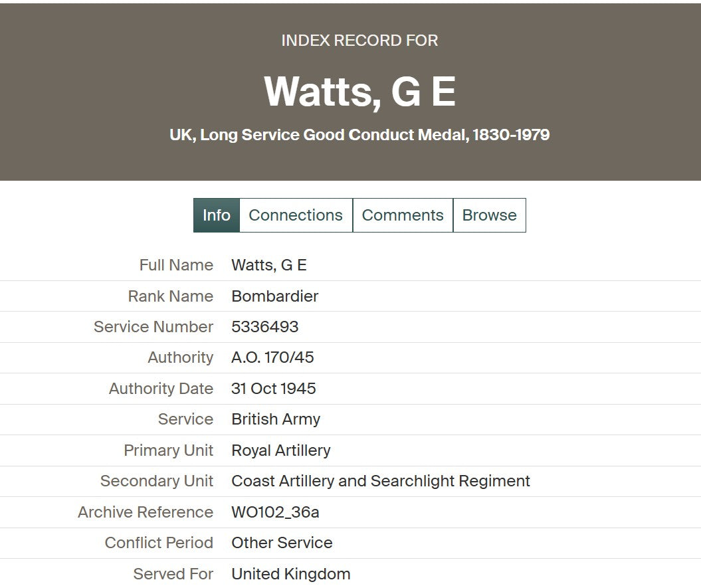This screenshot has height=588, width=701.
Task: Click the Long Service Good Conduct Medal subtitle
Action: pos(360,135)
